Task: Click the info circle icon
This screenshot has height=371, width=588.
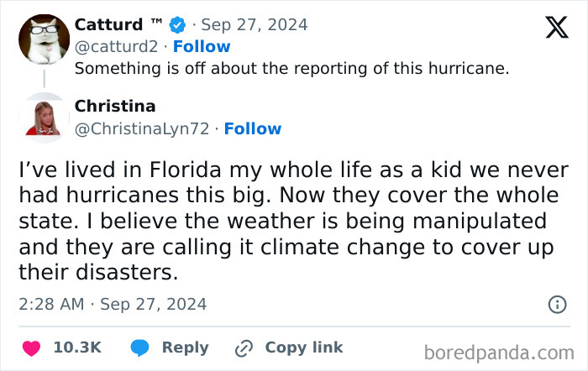Action: pyautogui.click(x=557, y=305)
